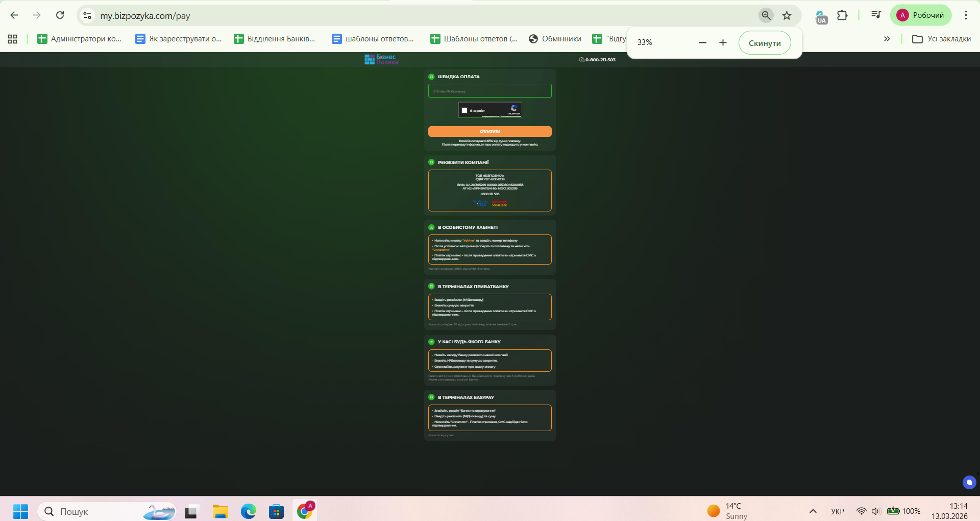
Task: Click the В ТЕРМІНАЛАХ EASYPAY heading
Action: click(x=466, y=397)
